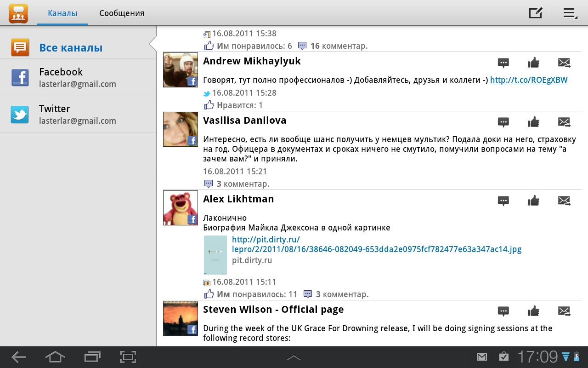Open Steven Wilson page avatar
This screenshot has width=588, height=368.
point(181,318)
